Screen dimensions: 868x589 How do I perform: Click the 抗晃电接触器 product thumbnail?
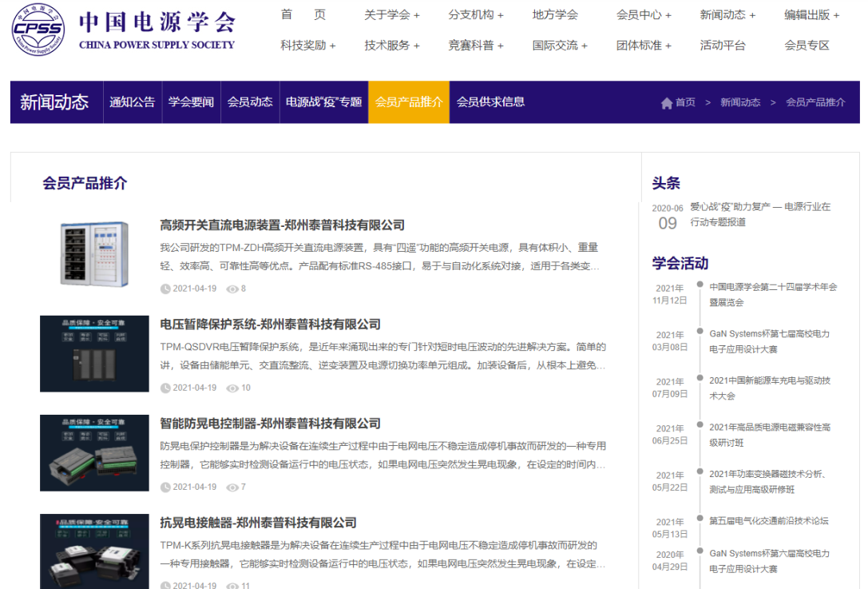click(95, 551)
